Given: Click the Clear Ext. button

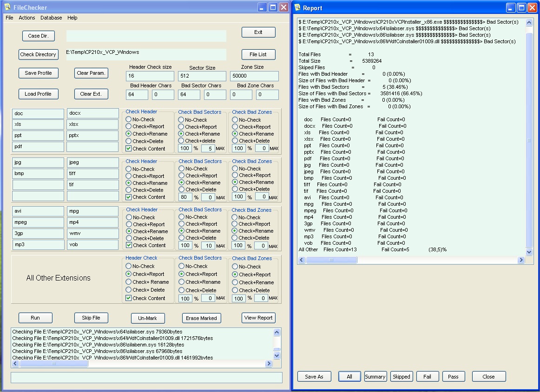Looking at the screenshot, I should [91, 94].
